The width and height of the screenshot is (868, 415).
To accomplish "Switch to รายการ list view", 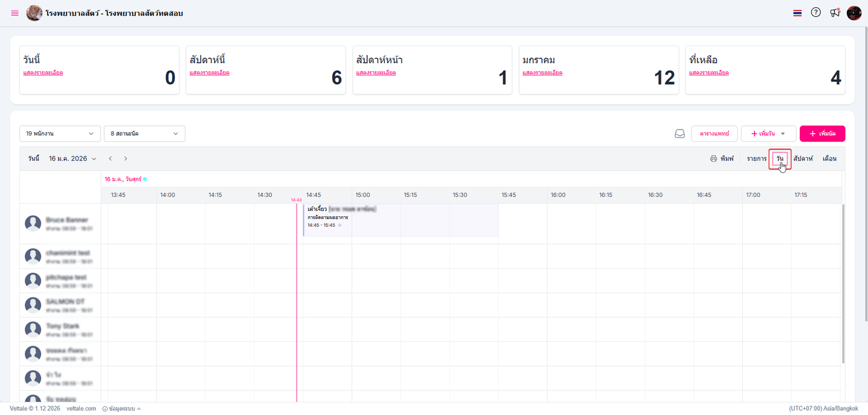I will point(757,159).
